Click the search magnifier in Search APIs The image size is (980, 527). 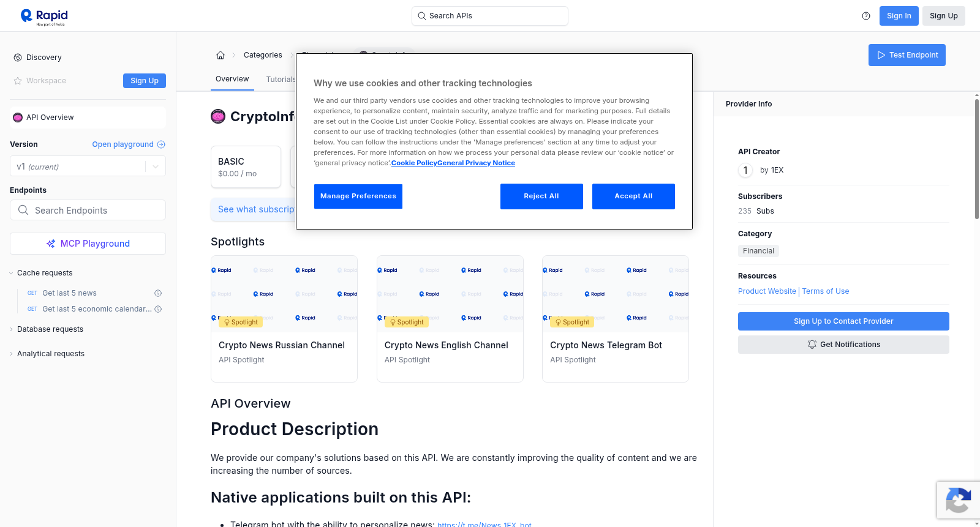[x=422, y=16]
